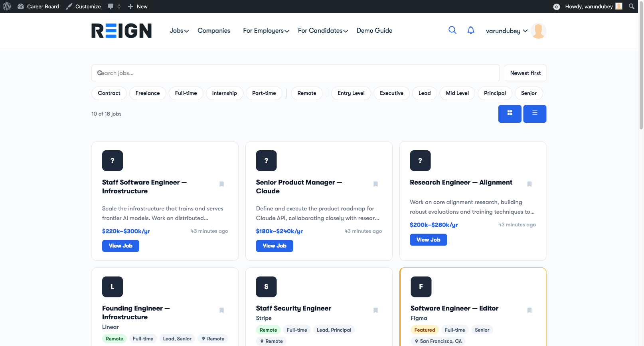Open Staff Software Engineer company logo placeholder
Screen dimensions: 644x346
[x=113, y=161]
